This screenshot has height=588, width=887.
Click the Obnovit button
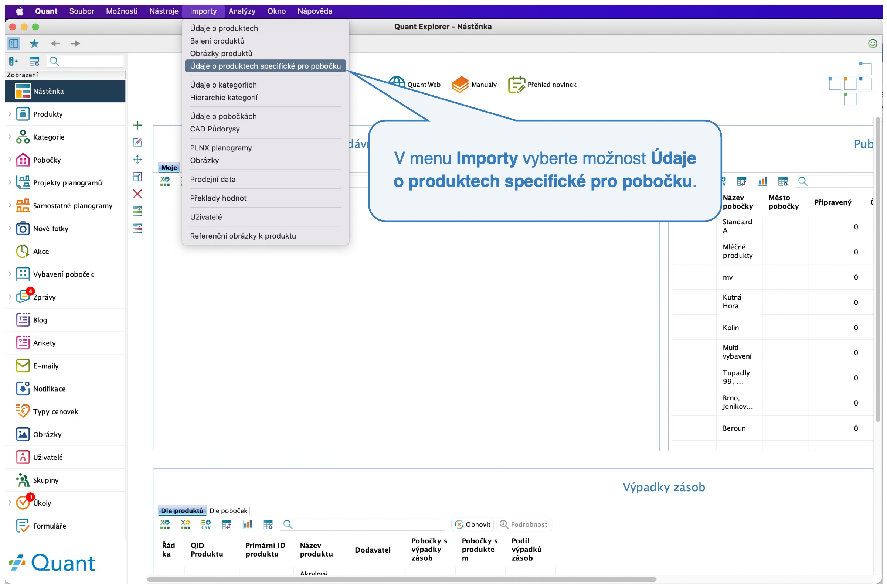click(x=472, y=524)
